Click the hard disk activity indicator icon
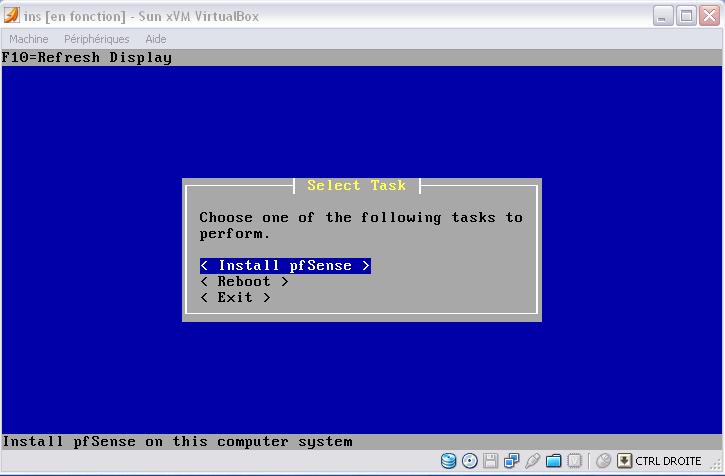Viewport: 725px width, 476px height. pos(448,461)
